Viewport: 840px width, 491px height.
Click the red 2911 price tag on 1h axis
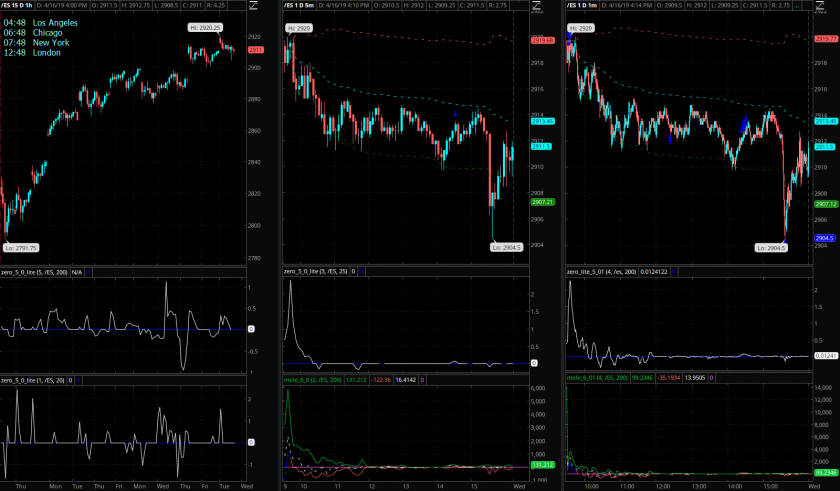click(255, 50)
